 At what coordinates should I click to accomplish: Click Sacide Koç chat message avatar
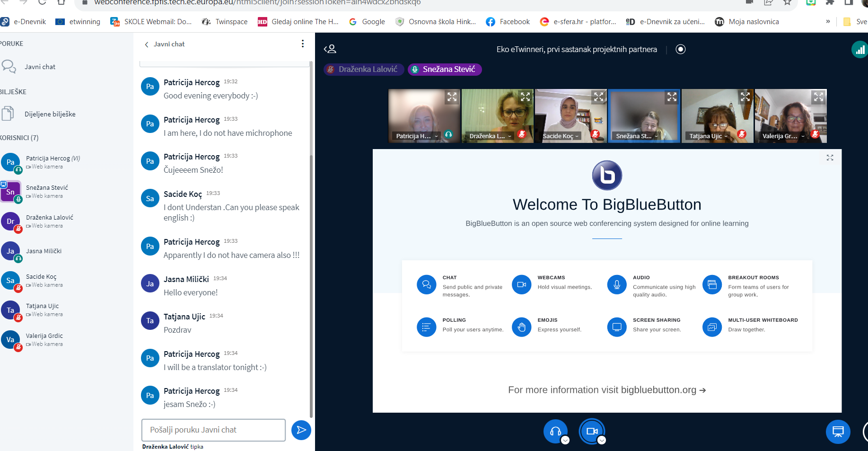coord(150,199)
